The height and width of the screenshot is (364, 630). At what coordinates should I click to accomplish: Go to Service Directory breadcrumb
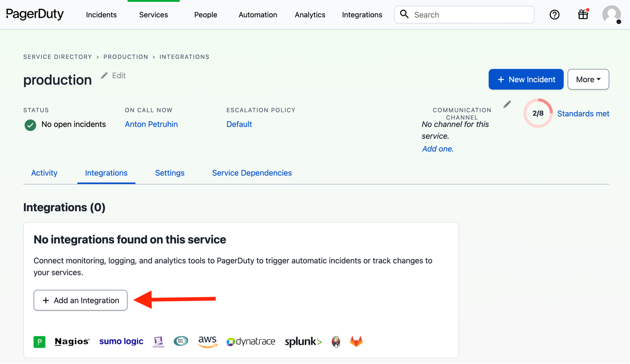pyautogui.click(x=58, y=57)
